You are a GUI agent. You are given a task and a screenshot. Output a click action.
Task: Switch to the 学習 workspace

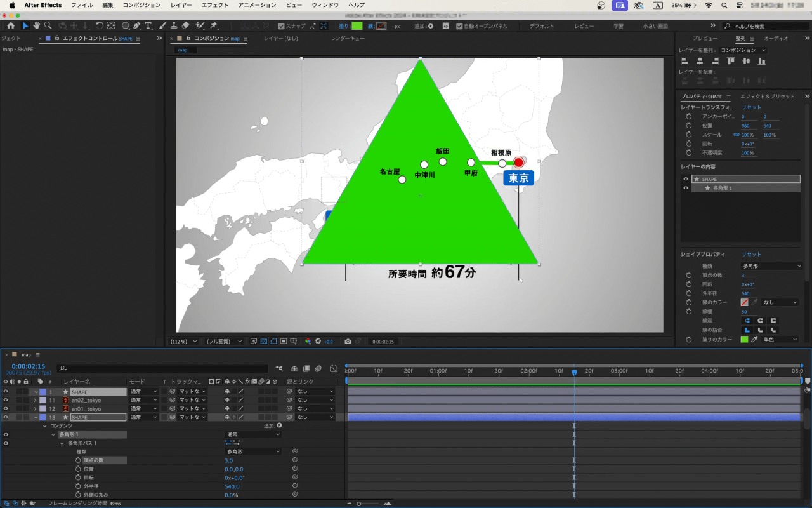(618, 26)
